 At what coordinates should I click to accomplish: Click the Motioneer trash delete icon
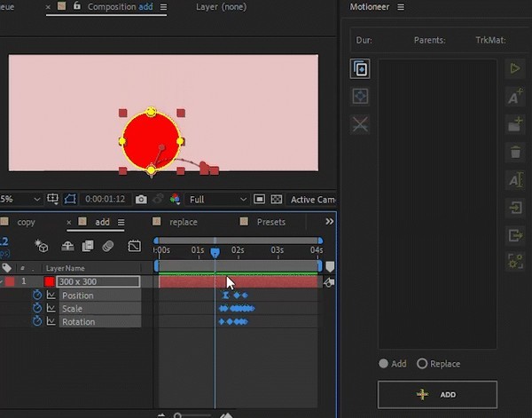pyautogui.click(x=515, y=153)
